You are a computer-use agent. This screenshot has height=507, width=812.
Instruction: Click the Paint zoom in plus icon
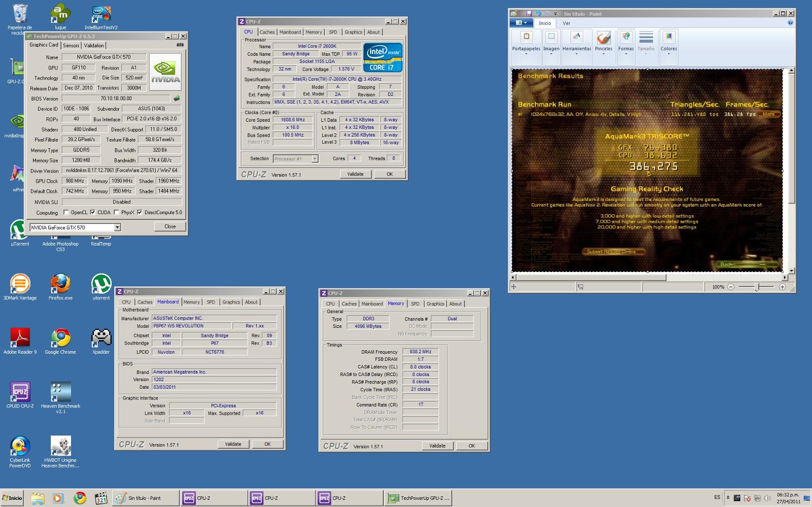click(782, 287)
